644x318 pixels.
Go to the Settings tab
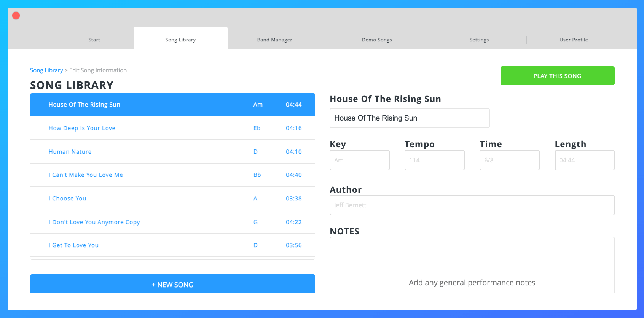click(x=479, y=40)
